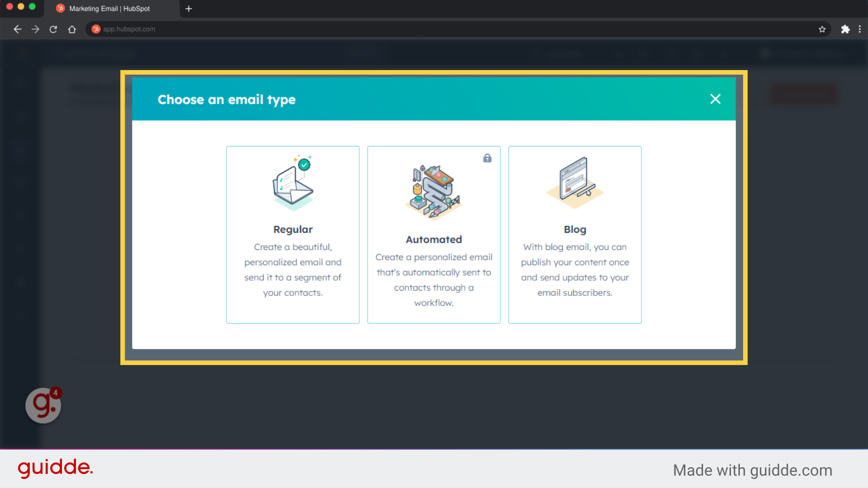Bookmark this page with star icon
868x488 pixels.
pos(822,29)
